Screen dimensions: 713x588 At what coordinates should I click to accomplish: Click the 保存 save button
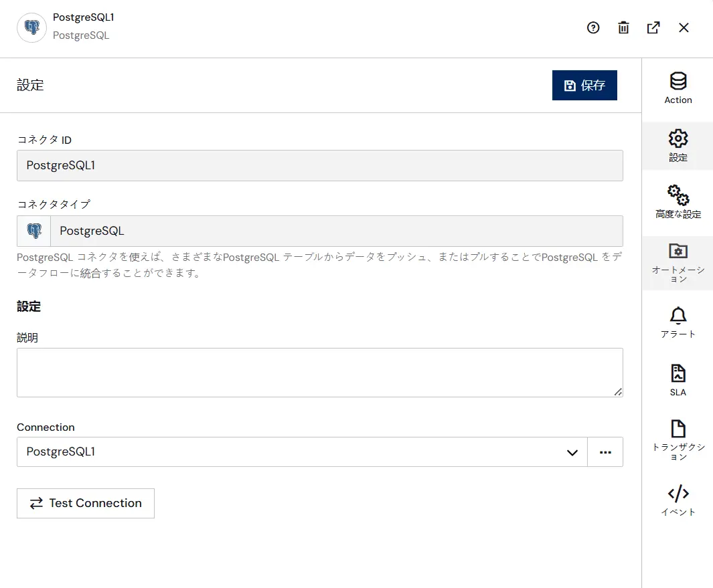(584, 85)
